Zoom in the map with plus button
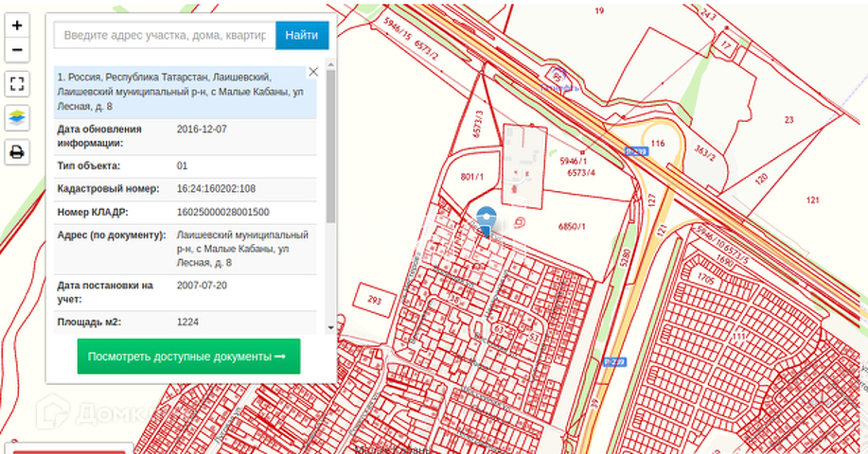The width and height of the screenshot is (868, 454). click(17, 26)
